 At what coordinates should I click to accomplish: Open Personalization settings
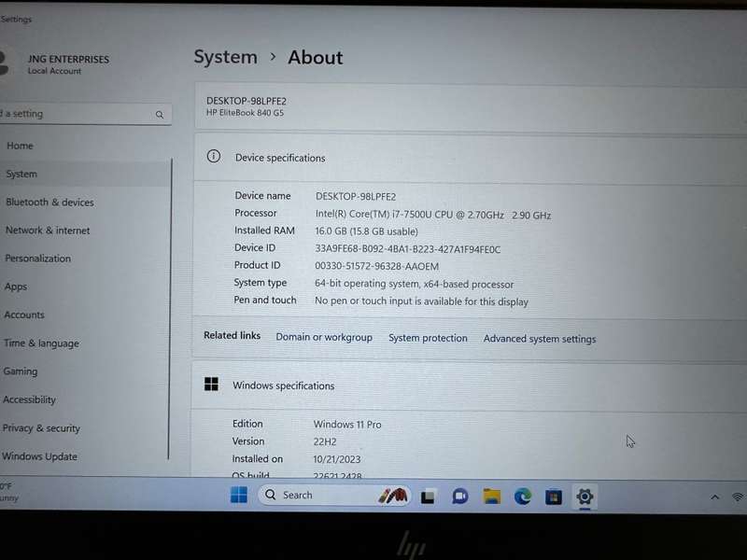pos(37,259)
